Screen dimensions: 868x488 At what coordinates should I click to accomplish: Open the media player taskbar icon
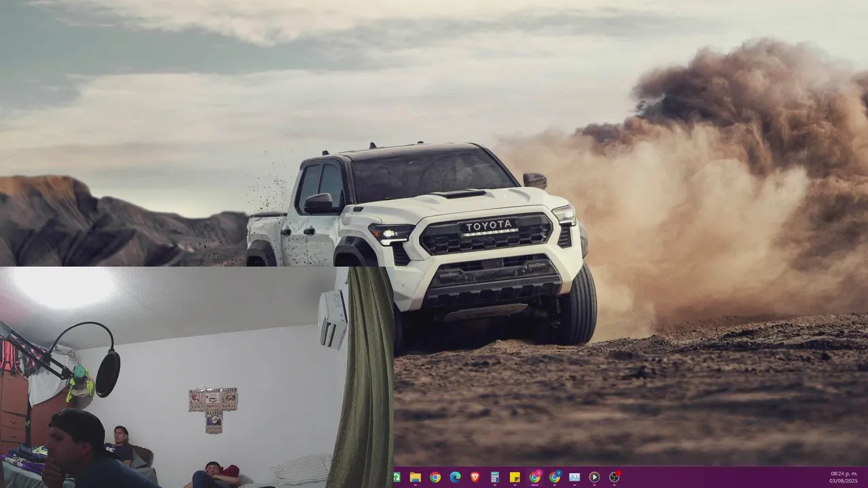594,477
